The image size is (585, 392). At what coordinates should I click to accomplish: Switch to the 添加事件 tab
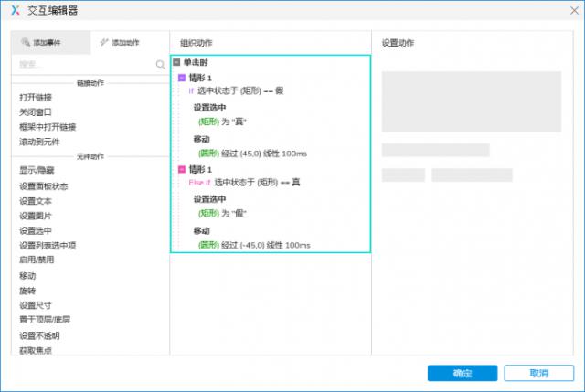click(x=50, y=43)
